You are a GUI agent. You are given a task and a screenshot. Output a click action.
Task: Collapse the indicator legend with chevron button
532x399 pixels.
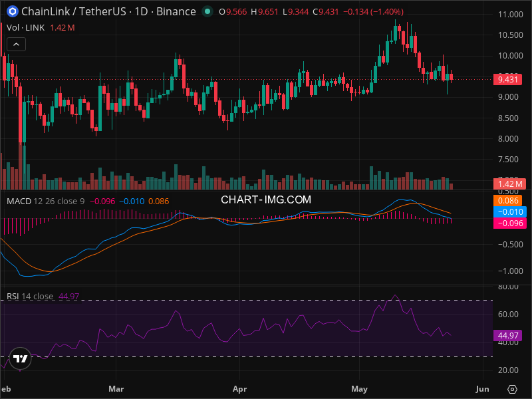click(16, 45)
